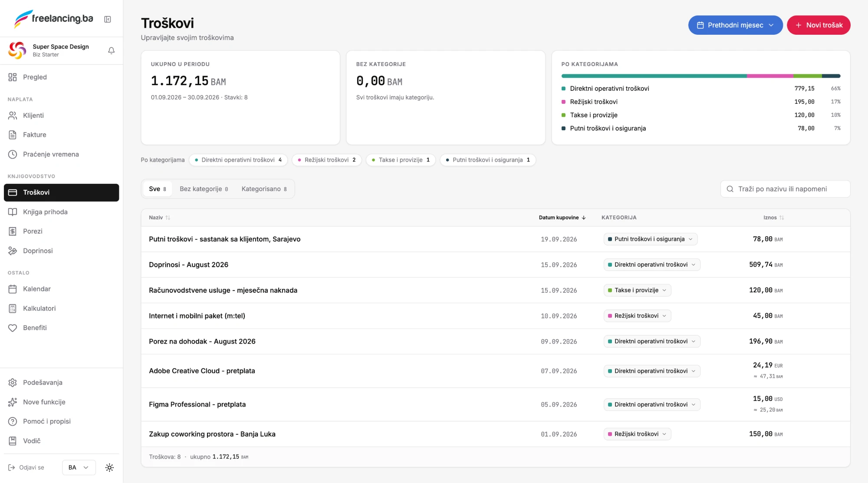Sort table by Naziv column
Viewport: 868px width, 483px height.
(159, 218)
